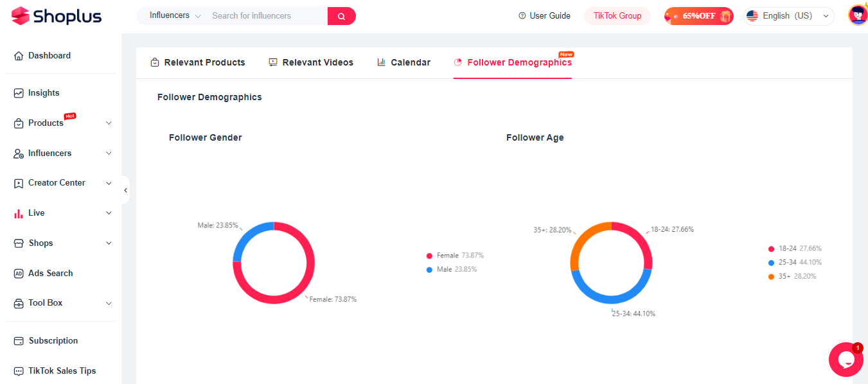Click the Insights chart icon
868x384 pixels.
(x=19, y=93)
